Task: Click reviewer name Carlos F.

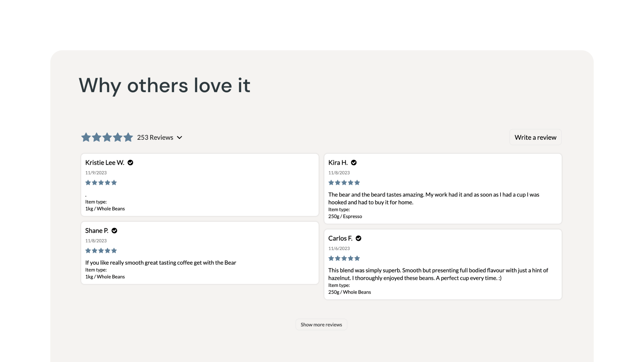Action: 340,238
